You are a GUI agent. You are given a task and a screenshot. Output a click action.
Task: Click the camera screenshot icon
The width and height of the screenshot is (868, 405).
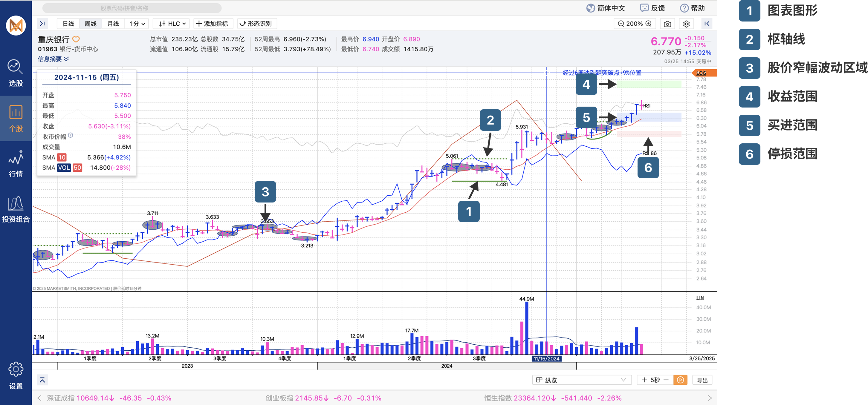667,24
